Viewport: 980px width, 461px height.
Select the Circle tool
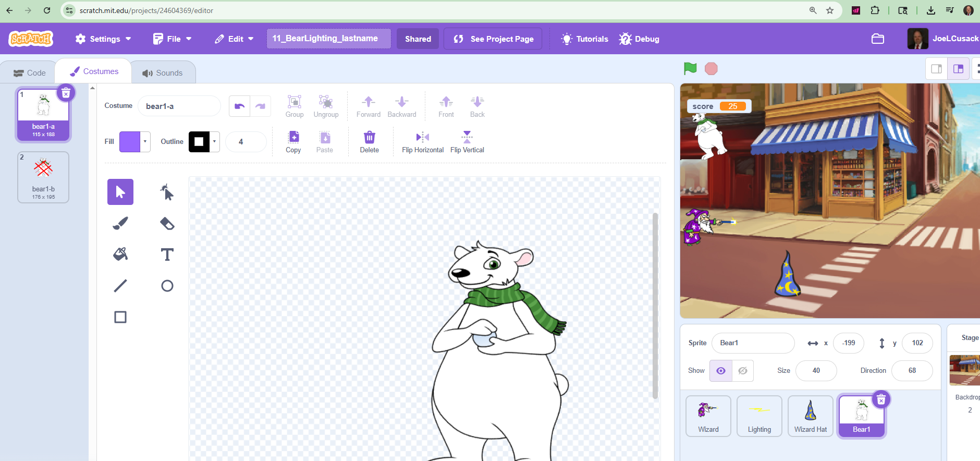[167, 286]
